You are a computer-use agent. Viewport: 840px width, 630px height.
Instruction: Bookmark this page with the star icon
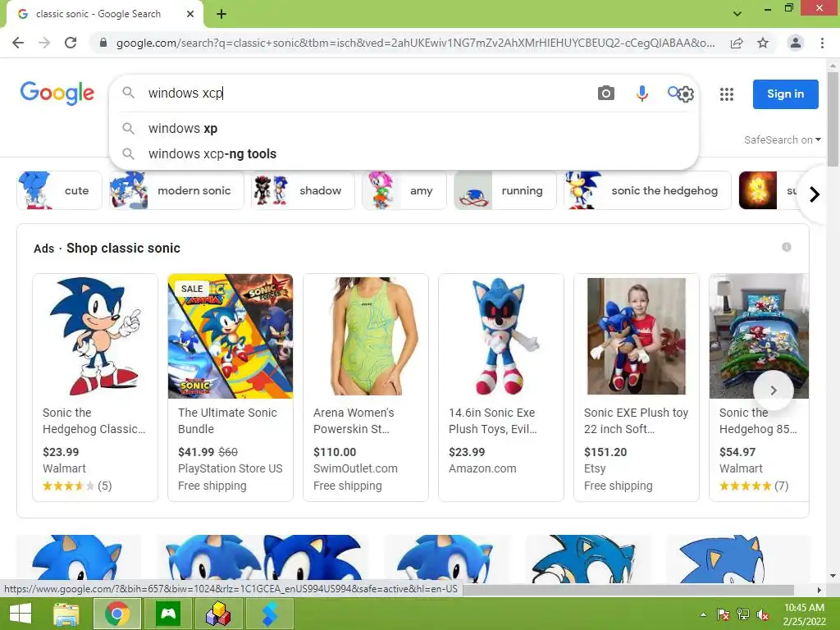click(x=763, y=43)
